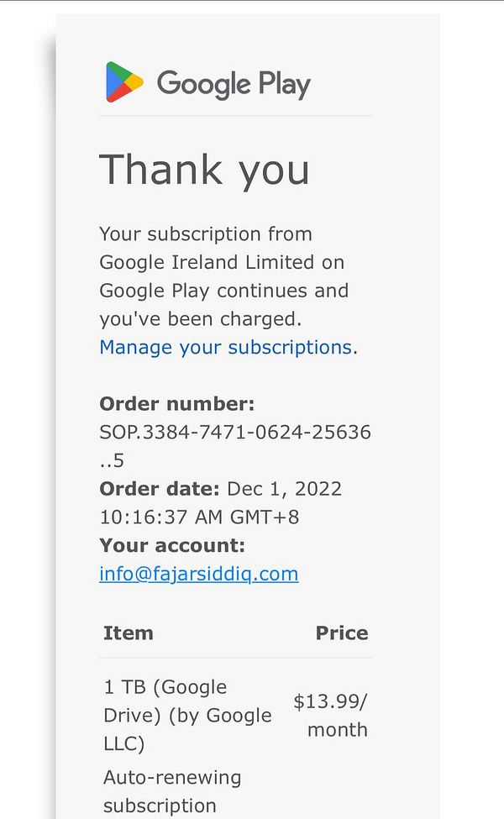The image size is (504, 819).
Task: Click the ..5 order number suffix
Action: point(112,461)
